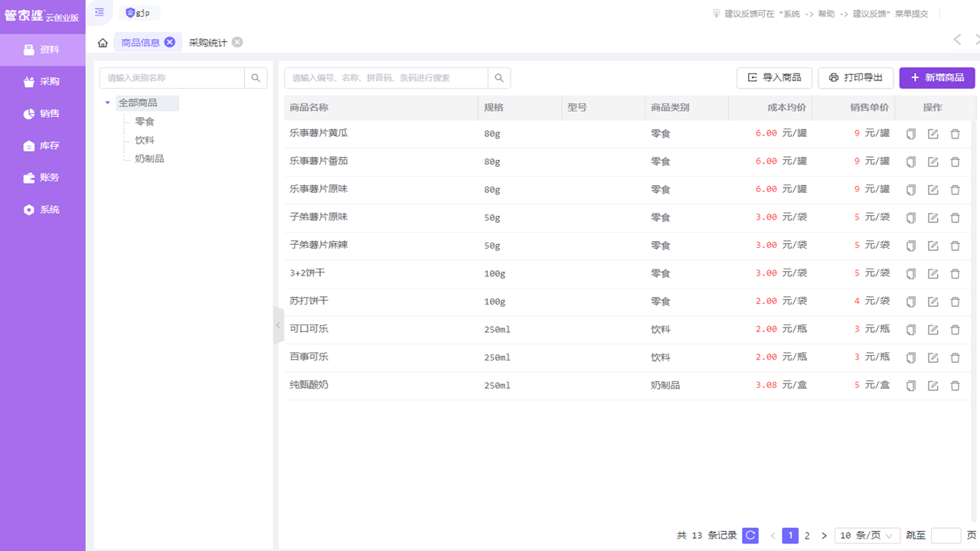Open 打印导出 to export products
The image size is (980, 551).
click(855, 77)
